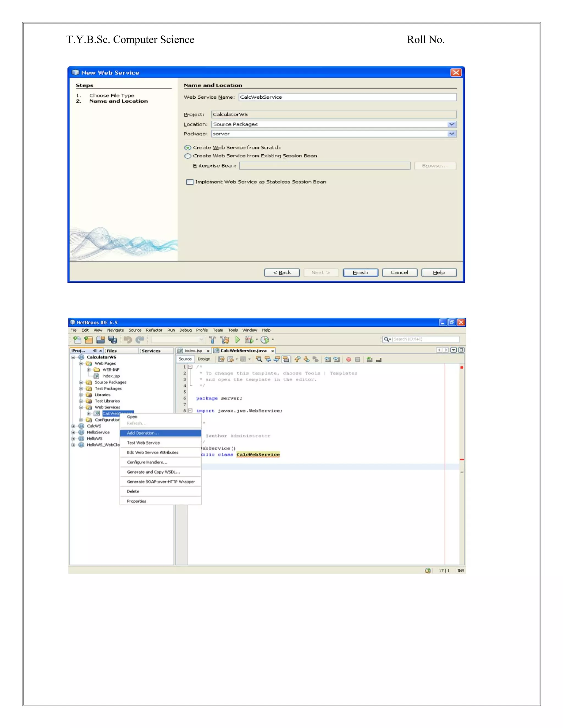Expand the Source Packages tree node
The image size is (563, 728).
coord(81,382)
